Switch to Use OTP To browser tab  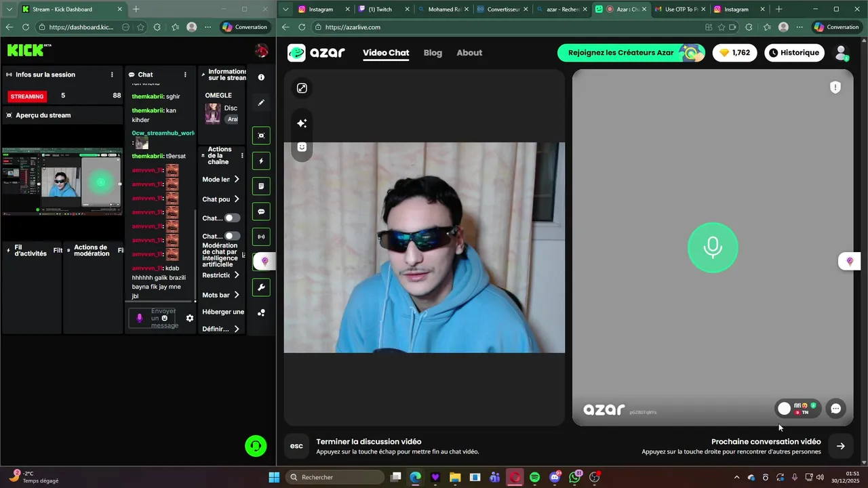680,9
